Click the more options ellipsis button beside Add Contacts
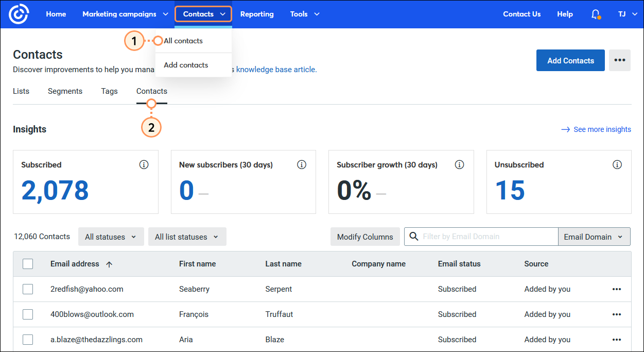This screenshot has width=644, height=352. tap(620, 60)
